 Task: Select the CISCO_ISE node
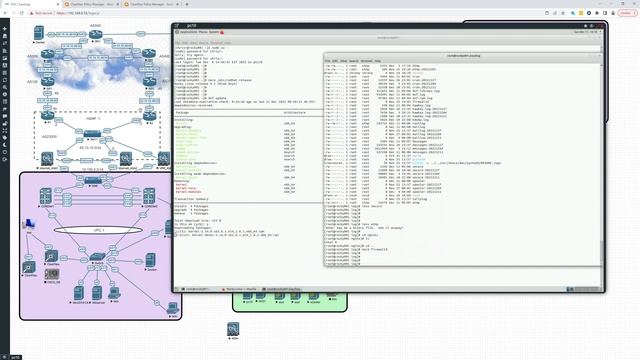pos(52,274)
